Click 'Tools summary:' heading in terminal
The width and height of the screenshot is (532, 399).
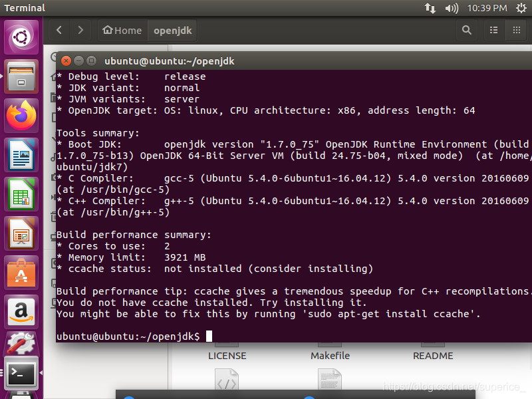point(98,133)
